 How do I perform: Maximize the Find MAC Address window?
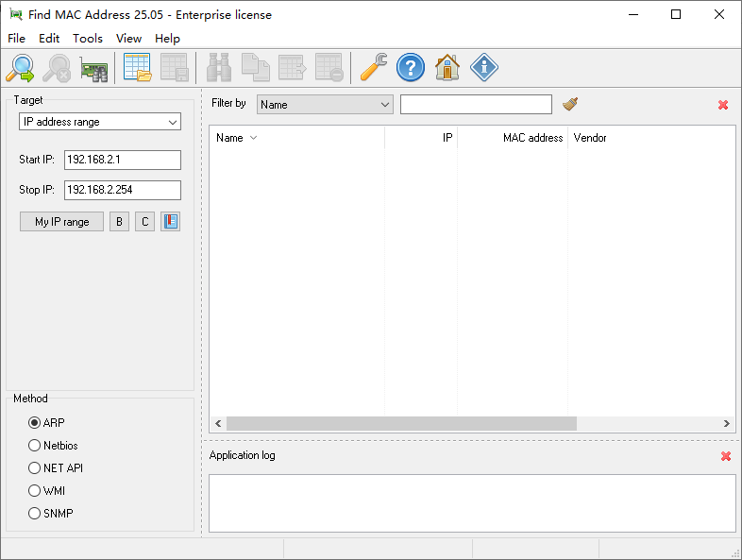(676, 14)
